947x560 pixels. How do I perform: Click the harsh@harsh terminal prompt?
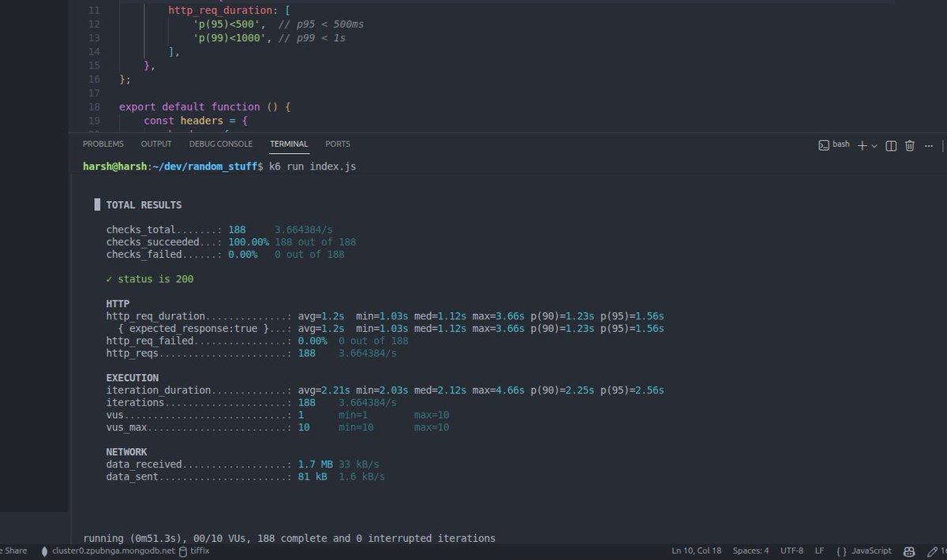(173, 167)
